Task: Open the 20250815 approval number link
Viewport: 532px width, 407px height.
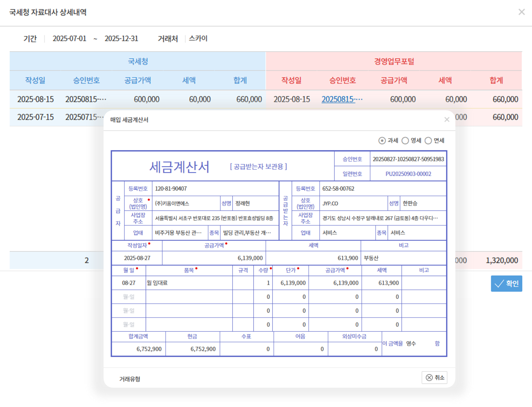Action: (342, 100)
